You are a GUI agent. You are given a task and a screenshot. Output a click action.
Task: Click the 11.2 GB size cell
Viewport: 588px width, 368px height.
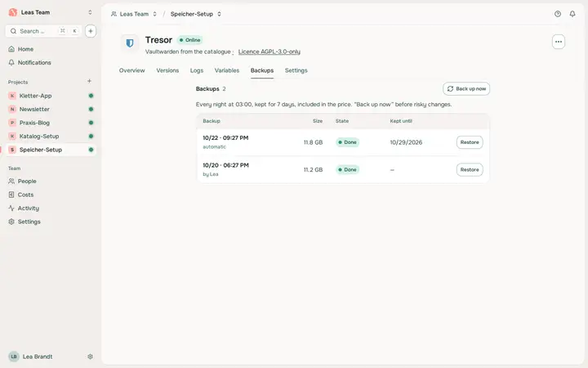[x=313, y=170]
